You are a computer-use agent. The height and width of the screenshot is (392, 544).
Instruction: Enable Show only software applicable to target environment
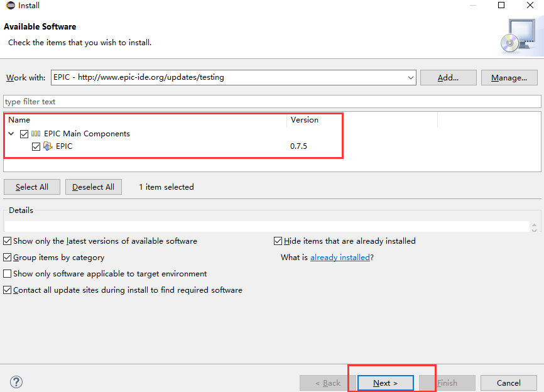[x=8, y=273]
